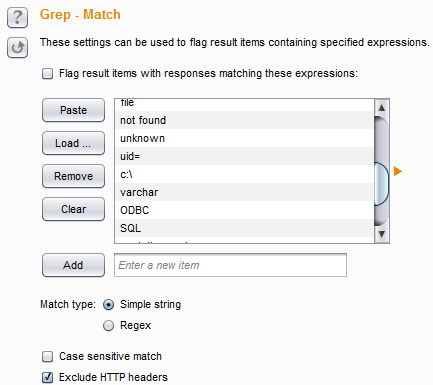433x385 pixels.
Task: Toggle the Case sensitive match checkbox
Action: [47, 356]
